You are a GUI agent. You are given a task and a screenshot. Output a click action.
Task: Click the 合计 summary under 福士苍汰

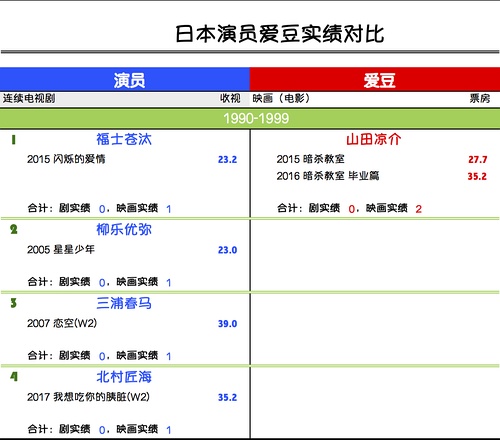(99, 208)
